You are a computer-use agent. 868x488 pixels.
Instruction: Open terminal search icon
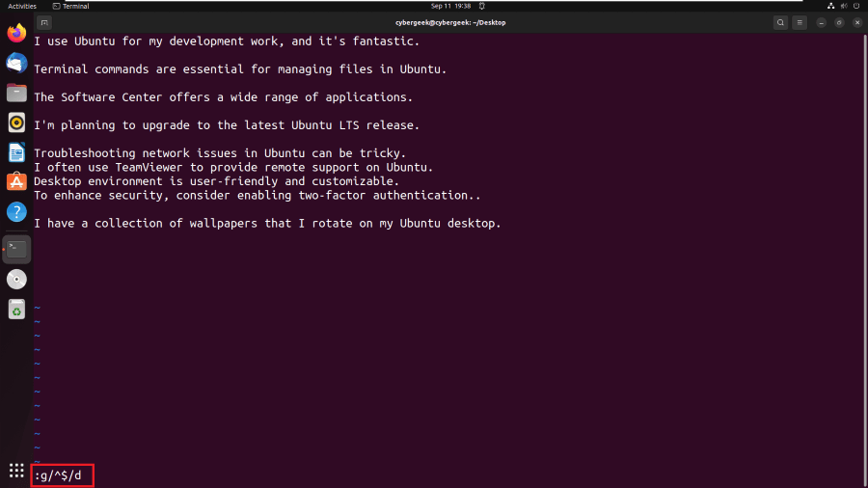(x=780, y=23)
